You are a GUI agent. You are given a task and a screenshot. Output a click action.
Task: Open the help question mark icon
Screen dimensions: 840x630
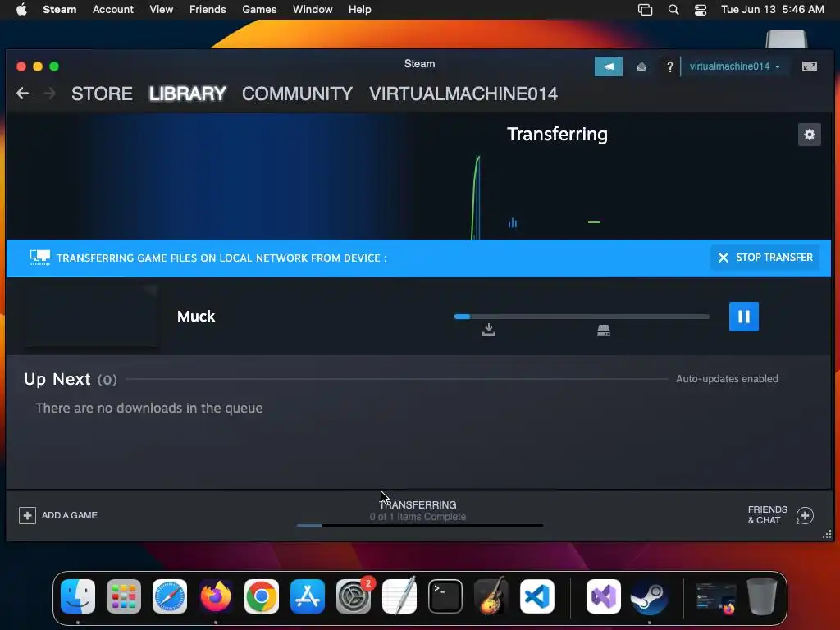point(669,67)
